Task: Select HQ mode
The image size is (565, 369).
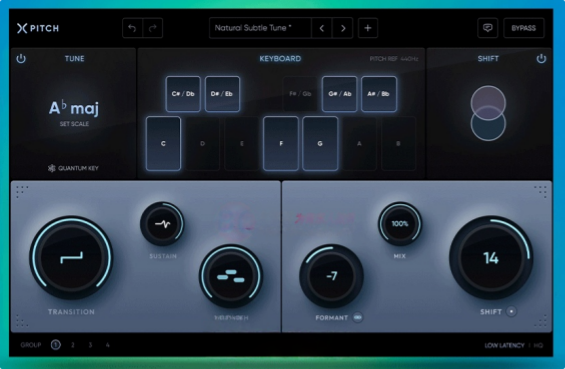Action: click(x=538, y=345)
